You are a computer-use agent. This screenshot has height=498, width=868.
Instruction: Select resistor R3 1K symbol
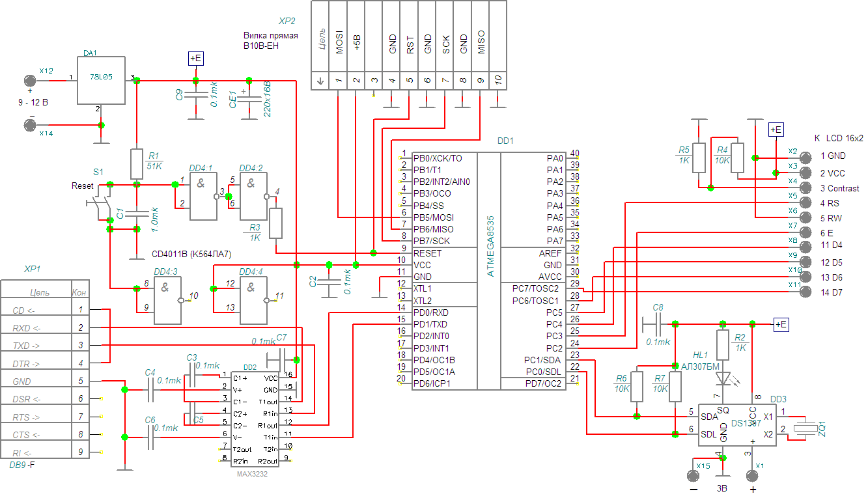pos(276,223)
